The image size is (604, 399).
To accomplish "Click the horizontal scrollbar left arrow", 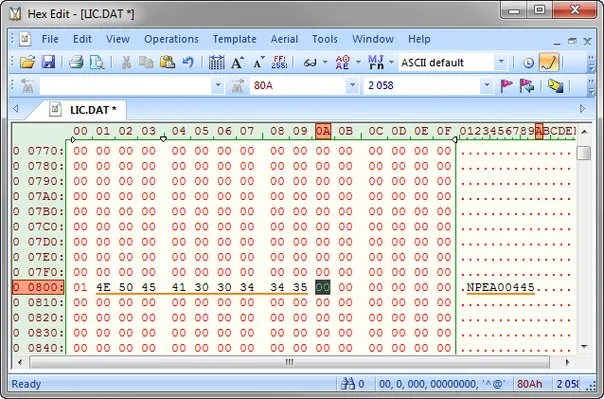I will click(20, 362).
